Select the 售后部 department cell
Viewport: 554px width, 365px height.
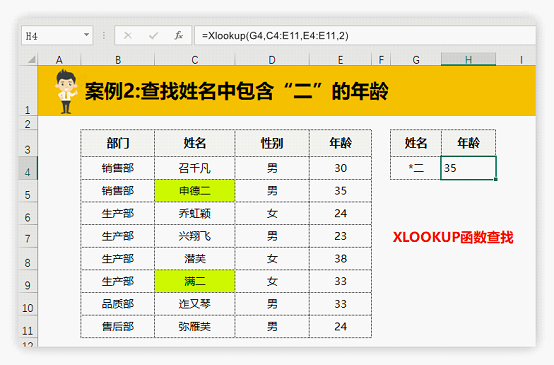118,326
